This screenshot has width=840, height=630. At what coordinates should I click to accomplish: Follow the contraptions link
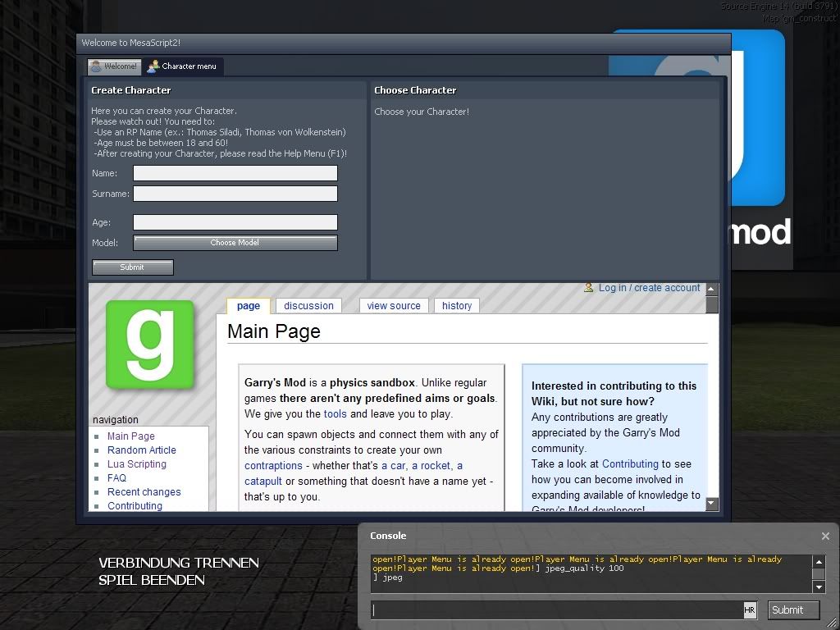click(273, 466)
